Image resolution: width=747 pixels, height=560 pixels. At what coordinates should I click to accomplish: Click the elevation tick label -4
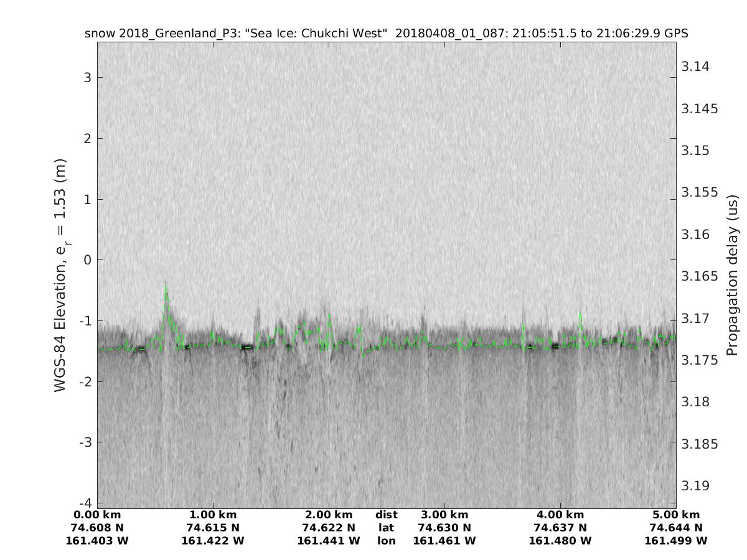click(86, 503)
